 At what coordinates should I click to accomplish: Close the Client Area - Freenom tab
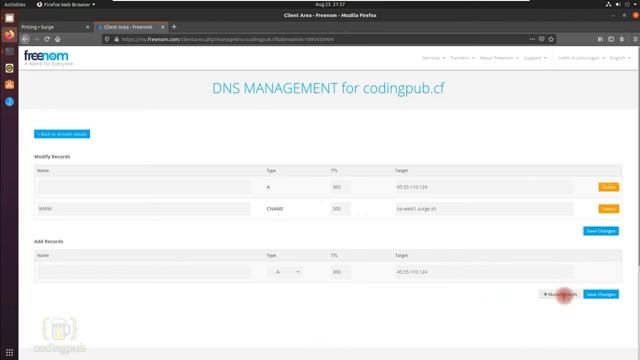click(x=162, y=27)
